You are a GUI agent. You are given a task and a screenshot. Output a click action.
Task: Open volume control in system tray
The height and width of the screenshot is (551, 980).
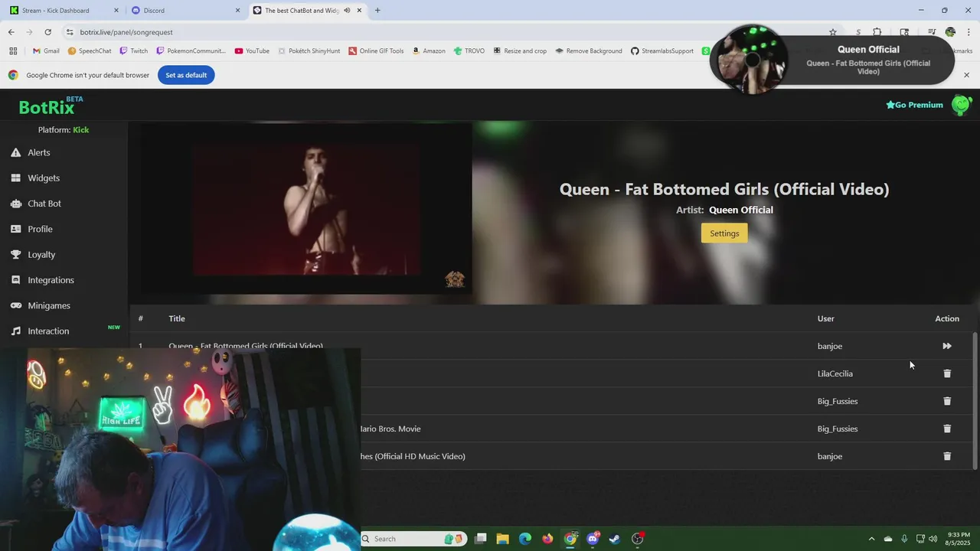coord(933,539)
